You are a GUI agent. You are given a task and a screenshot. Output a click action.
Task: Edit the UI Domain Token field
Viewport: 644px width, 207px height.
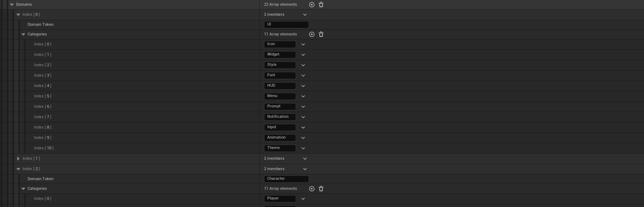(286, 25)
